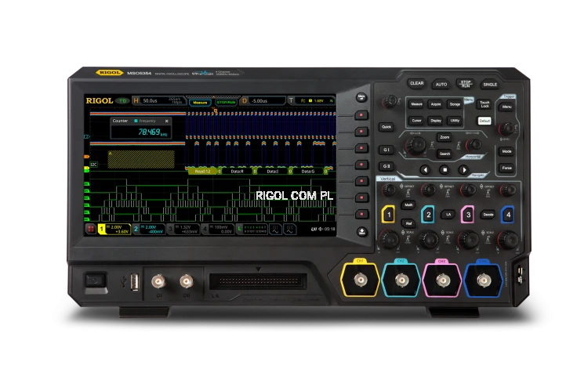This screenshot has height=391, width=588.
Task: Click the Utility menu button
Action: (455, 121)
